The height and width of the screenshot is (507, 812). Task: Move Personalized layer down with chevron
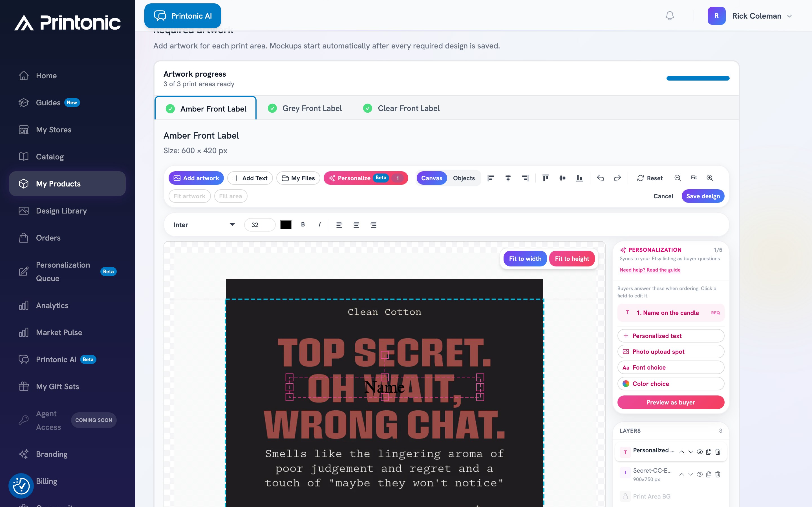coord(690,452)
